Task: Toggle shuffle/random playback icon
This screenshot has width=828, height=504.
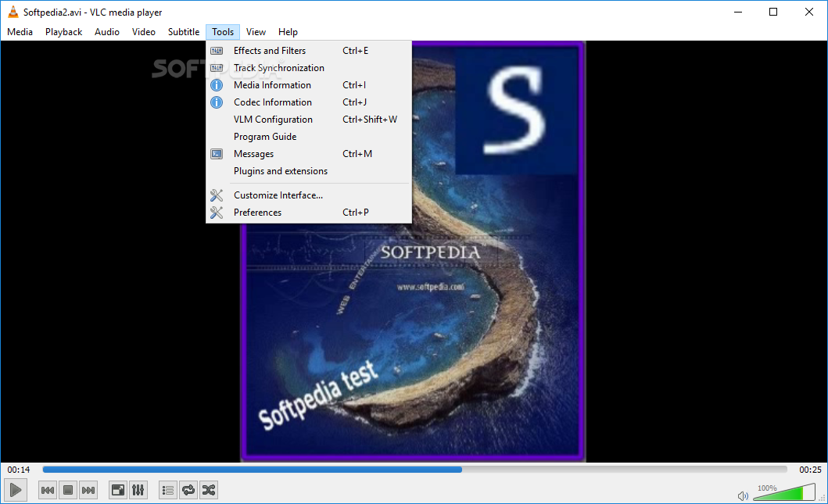Action: click(209, 490)
